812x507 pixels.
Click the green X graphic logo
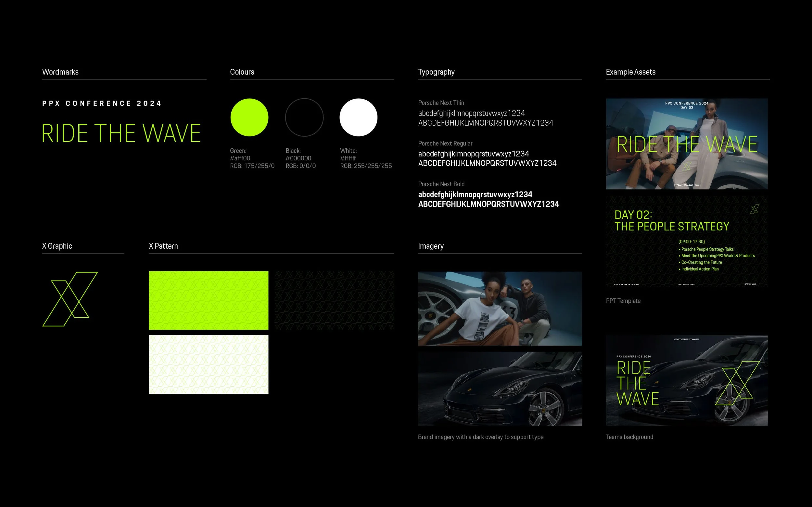click(70, 299)
